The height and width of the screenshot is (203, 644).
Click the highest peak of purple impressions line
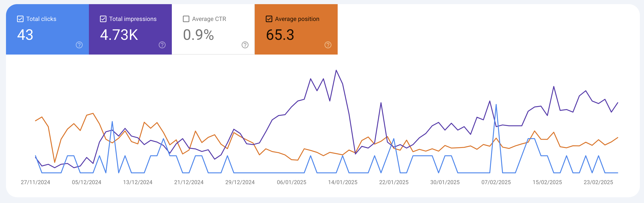(336, 70)
